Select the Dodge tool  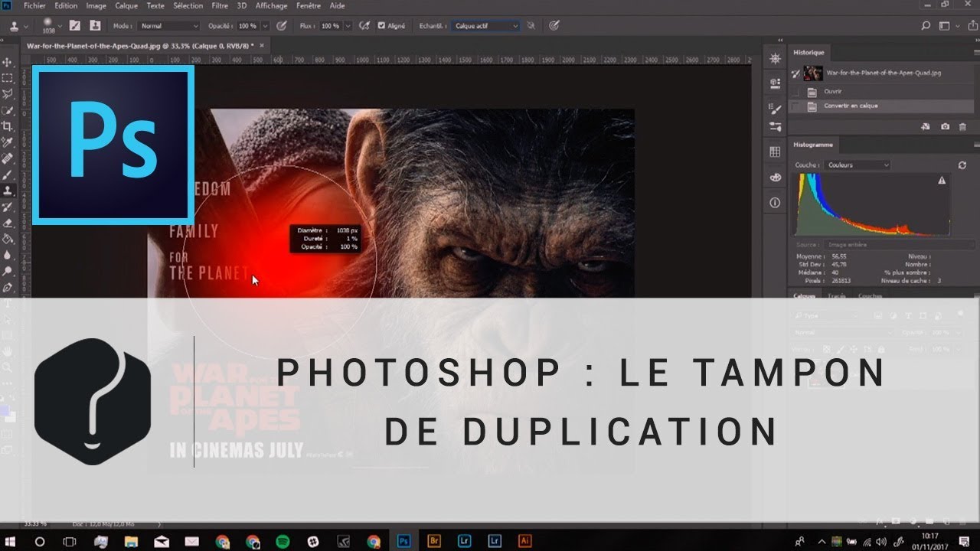coord(8,271)
